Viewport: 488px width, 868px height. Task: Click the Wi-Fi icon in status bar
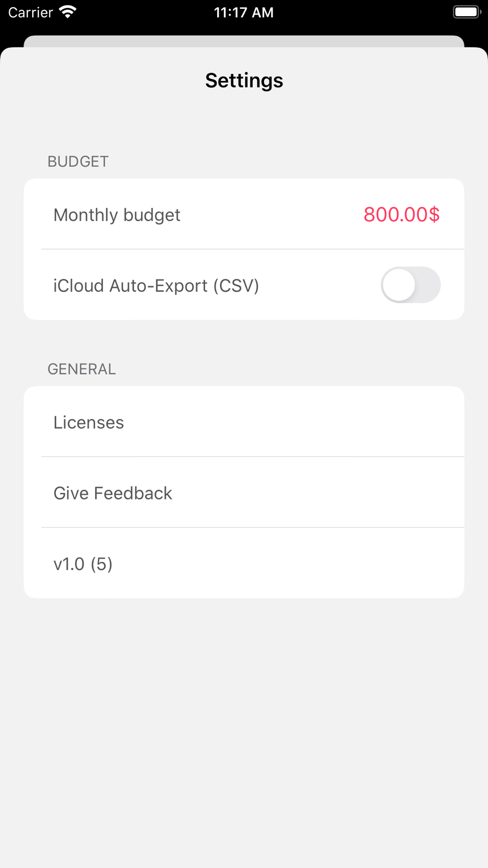68,12
